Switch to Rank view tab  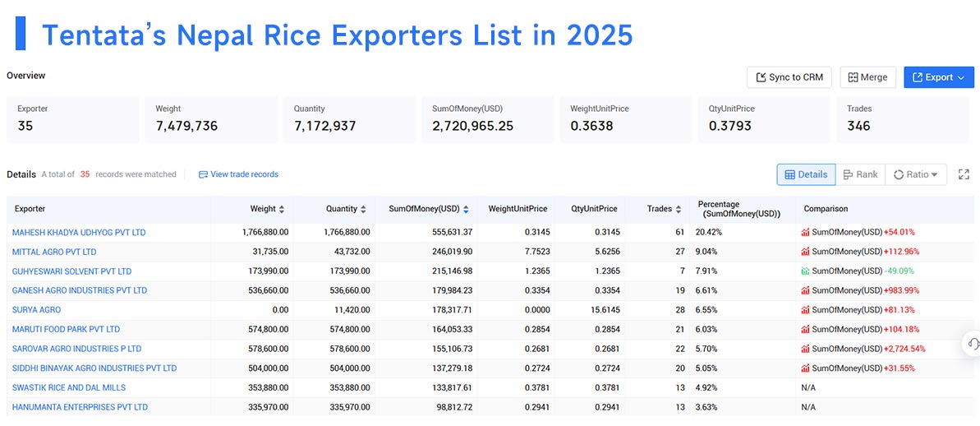click(860, 174)
